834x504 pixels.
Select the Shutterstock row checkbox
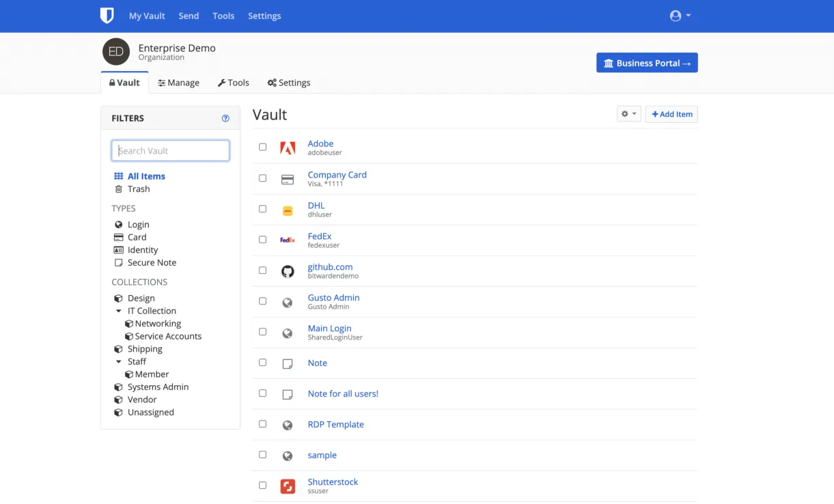point(262,486)
